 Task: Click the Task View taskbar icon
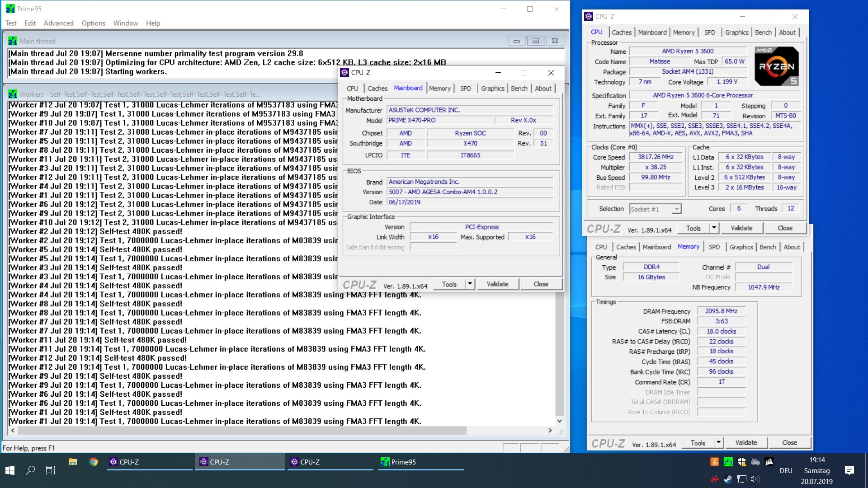(x=51, y=470)
